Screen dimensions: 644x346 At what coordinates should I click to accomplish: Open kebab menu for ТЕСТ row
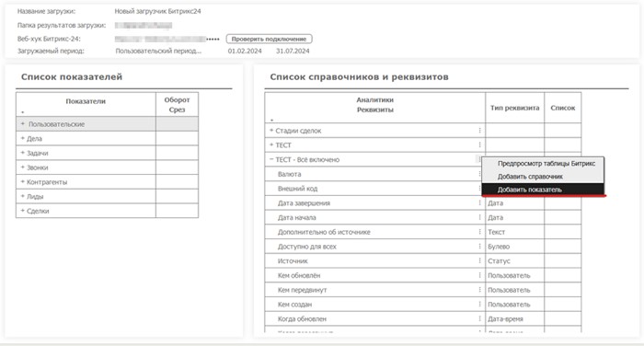(x=479, y=144)
